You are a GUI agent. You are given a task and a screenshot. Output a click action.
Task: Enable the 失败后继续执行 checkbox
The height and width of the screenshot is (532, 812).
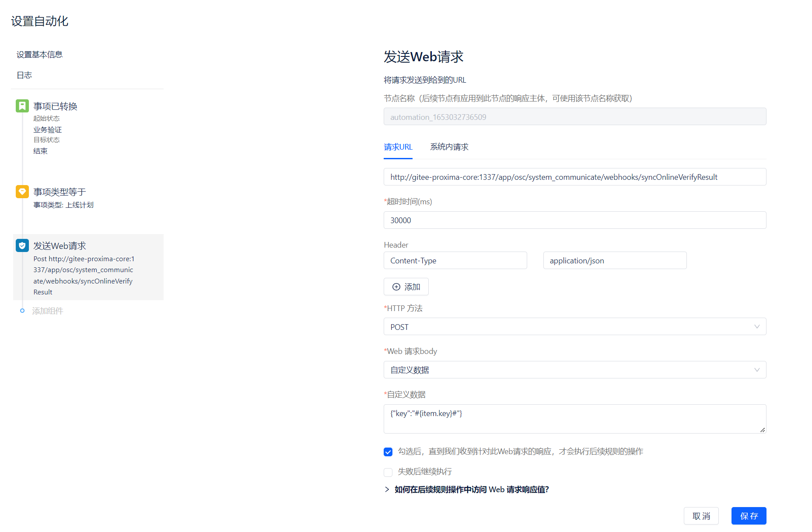(388, 472)
